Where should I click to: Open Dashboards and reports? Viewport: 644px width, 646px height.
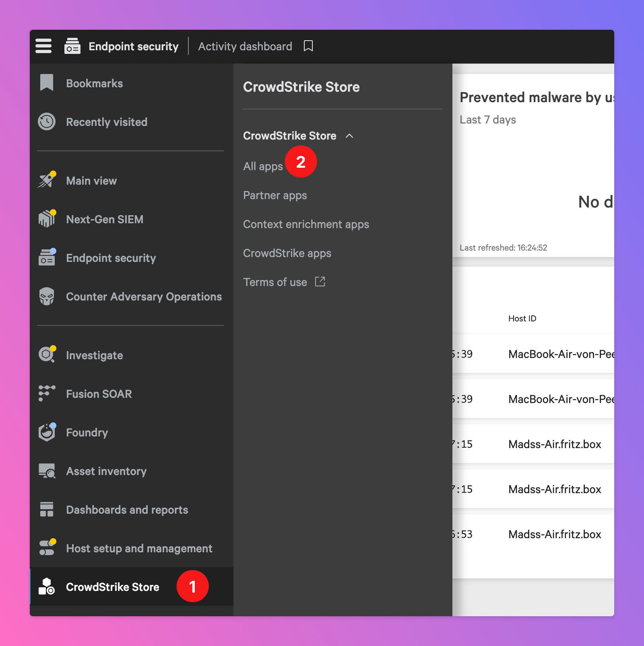tap(127, 510)
